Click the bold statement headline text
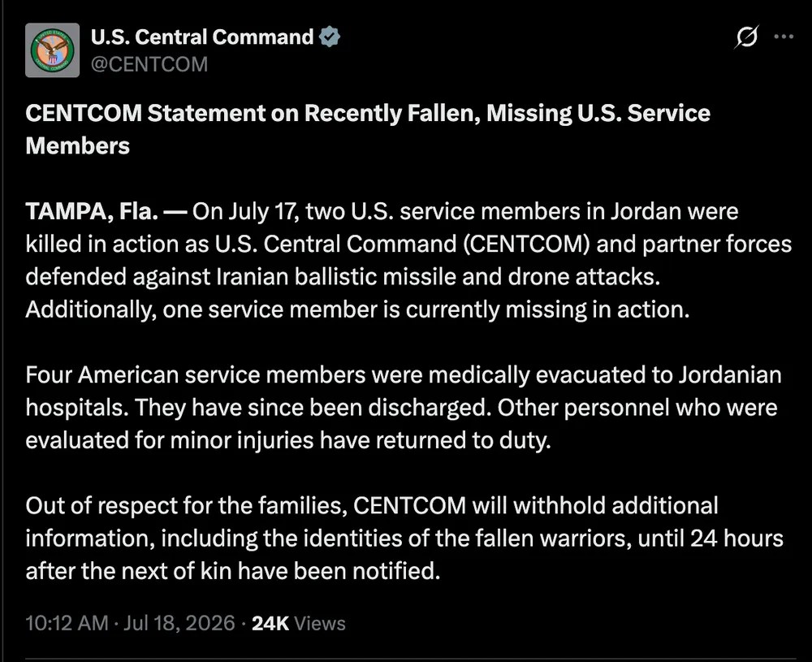 [x=368, y=129]
